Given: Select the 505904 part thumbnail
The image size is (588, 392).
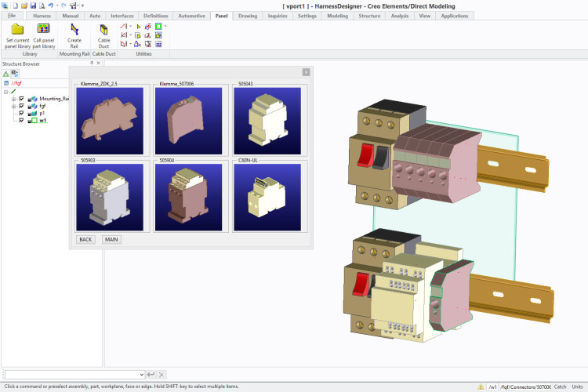Looking at the screenshot, I should pyautogui.click(x=189, y=198).
